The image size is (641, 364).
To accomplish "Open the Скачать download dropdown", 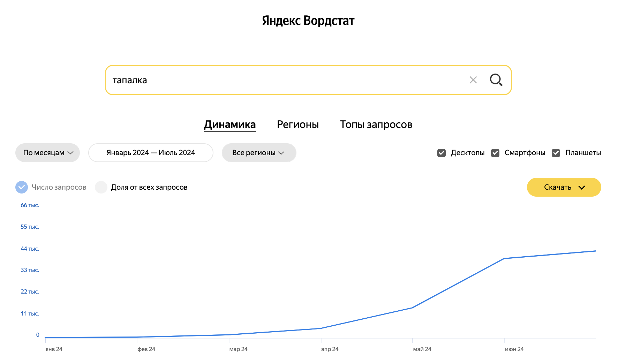I will pyautogui.click(x=564, y=187).
